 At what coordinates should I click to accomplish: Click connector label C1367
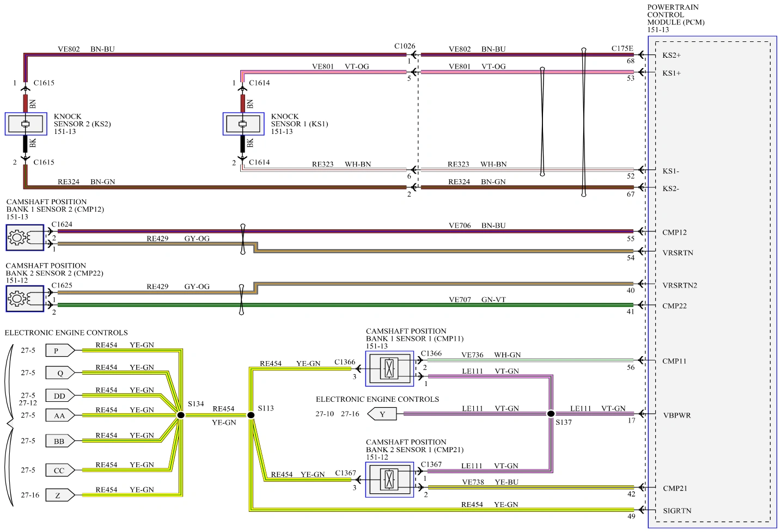point(345,473)
